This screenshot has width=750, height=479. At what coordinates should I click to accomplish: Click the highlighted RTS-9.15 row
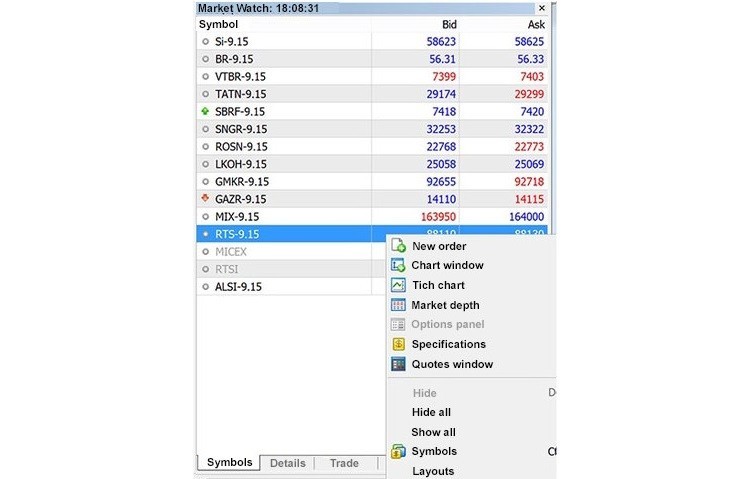click(372, 234)
